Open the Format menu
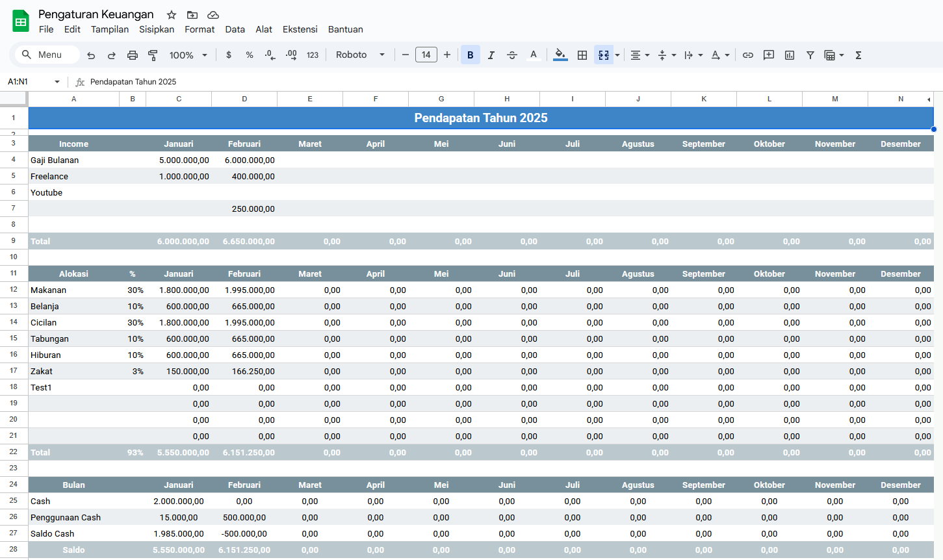This screenshot has height=560, width=943. [x=200, y=29]
